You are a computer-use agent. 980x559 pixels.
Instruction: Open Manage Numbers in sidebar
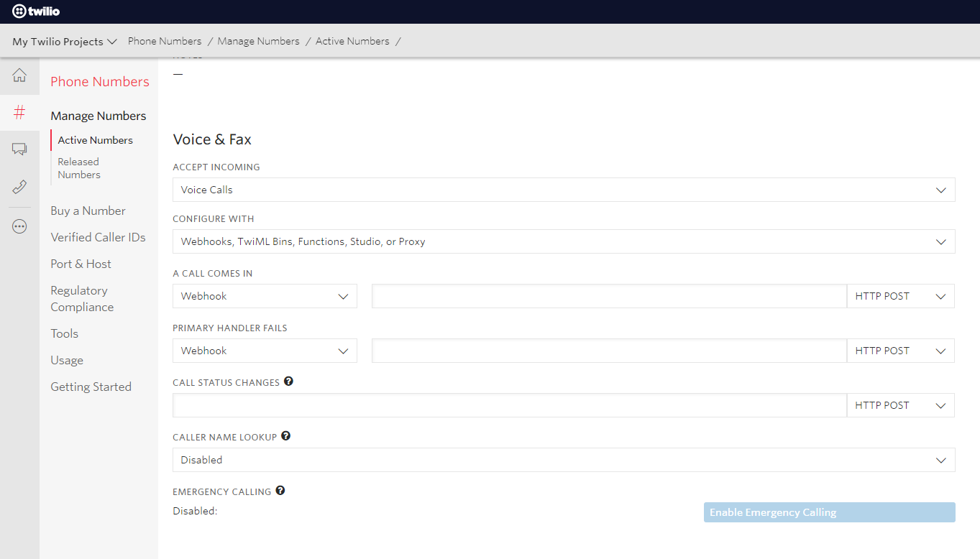click(99, 116)
